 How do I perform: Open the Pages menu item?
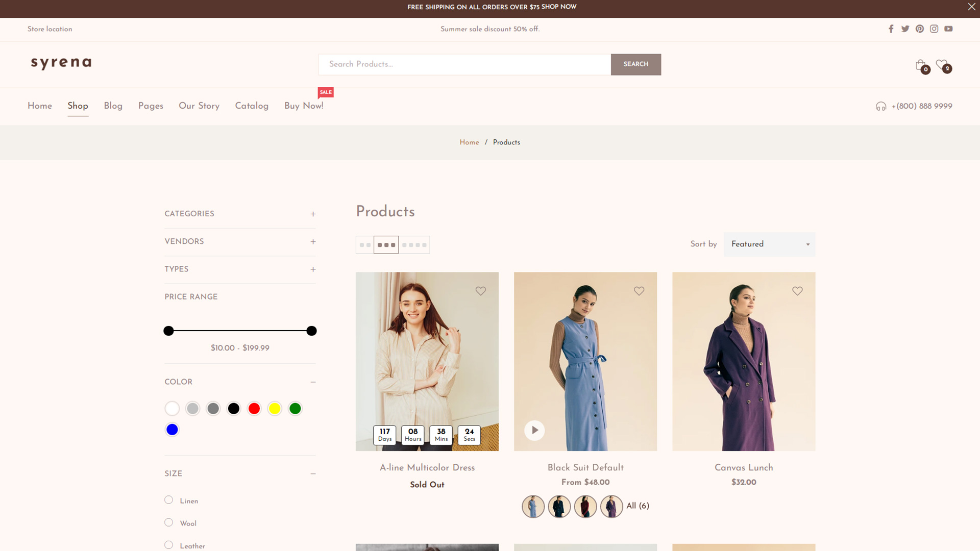tap(151, 106)
